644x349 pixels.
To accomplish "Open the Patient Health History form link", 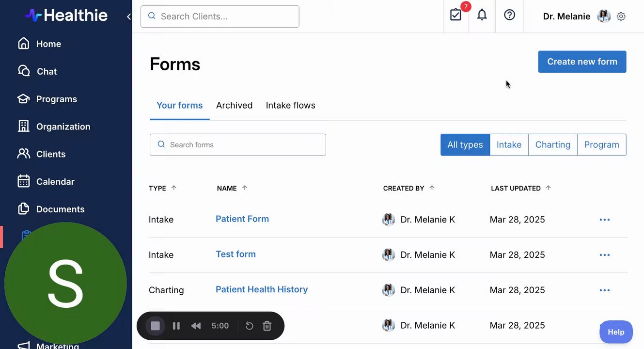I will [x=262, y=289].
